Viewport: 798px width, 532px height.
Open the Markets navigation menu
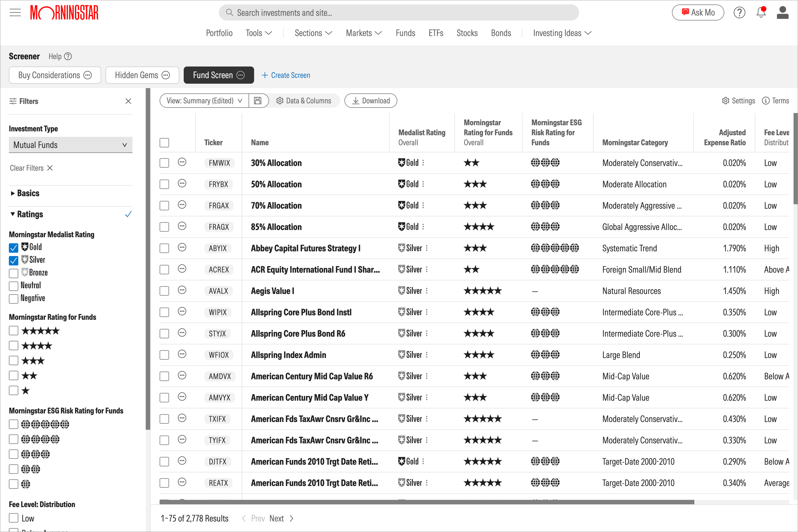point(363,33)
